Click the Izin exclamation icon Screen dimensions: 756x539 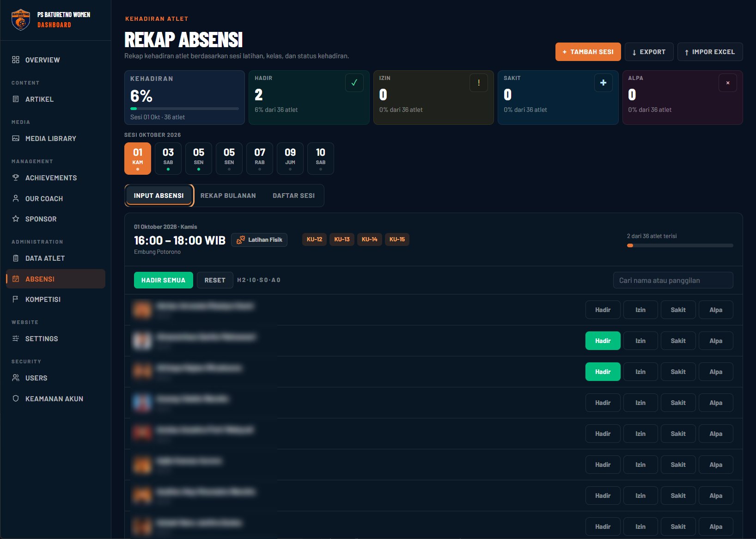pyautogui.click(x=479, y=83)
